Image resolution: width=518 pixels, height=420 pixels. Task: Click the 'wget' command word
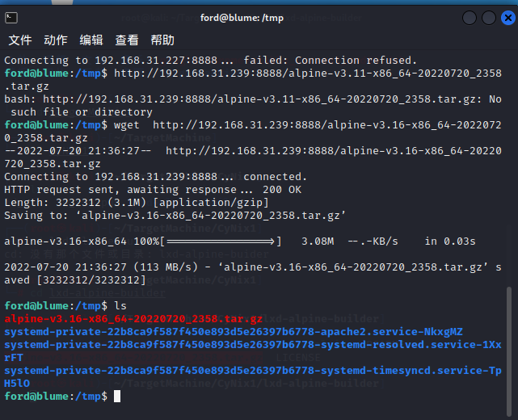click(x=127, y=125)
